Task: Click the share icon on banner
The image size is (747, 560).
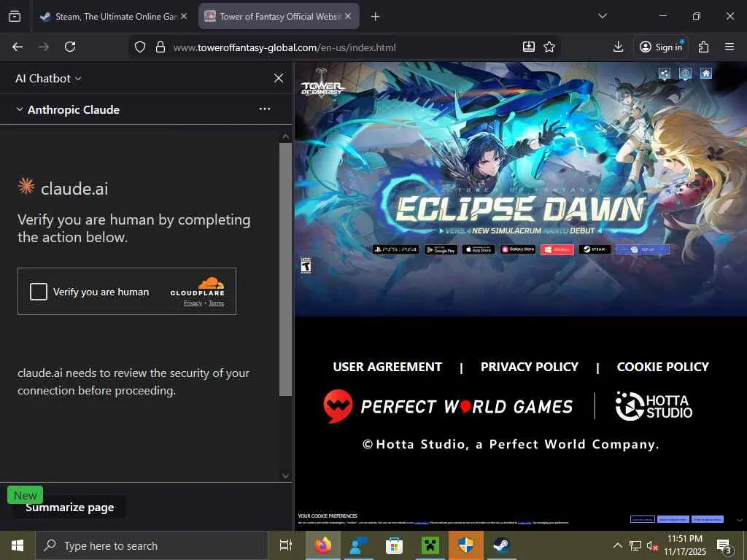Action: [665, 73]
